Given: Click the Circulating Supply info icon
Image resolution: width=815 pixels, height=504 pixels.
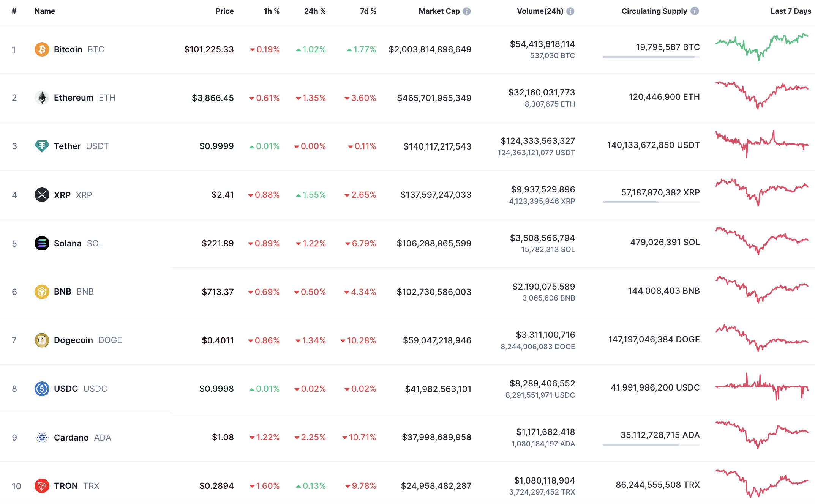Looking at the screenshot, I should click(x=695, y=11).
